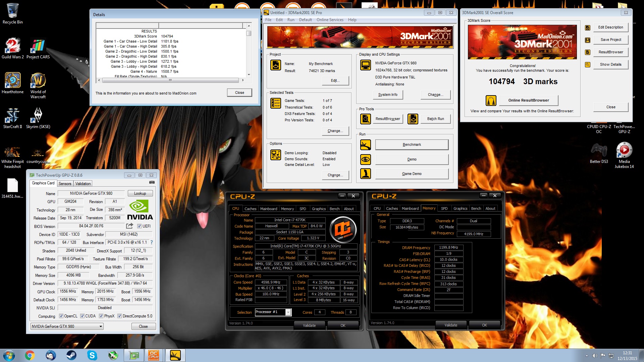
Task: Show hidden system tray icons arrow
Action: tap(587, 356)
